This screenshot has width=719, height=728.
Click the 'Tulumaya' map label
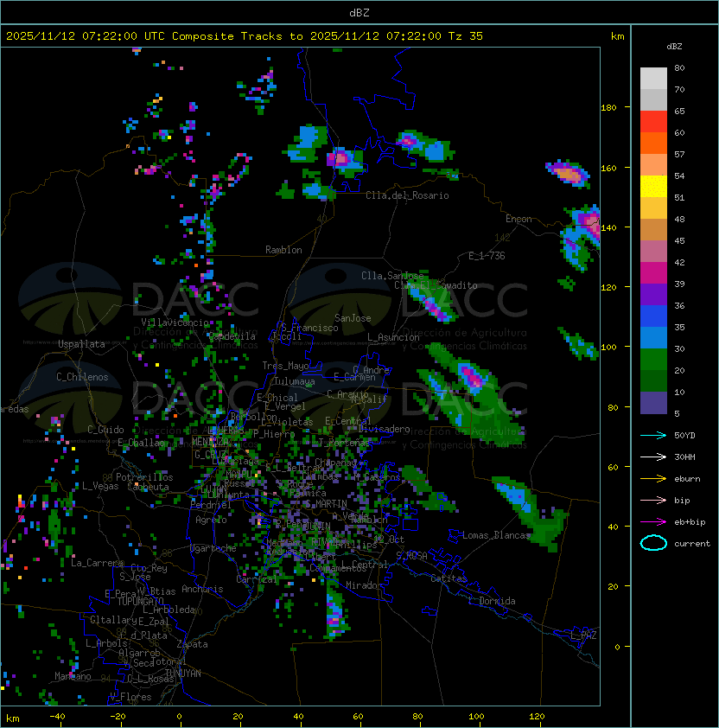click(295, 381)
